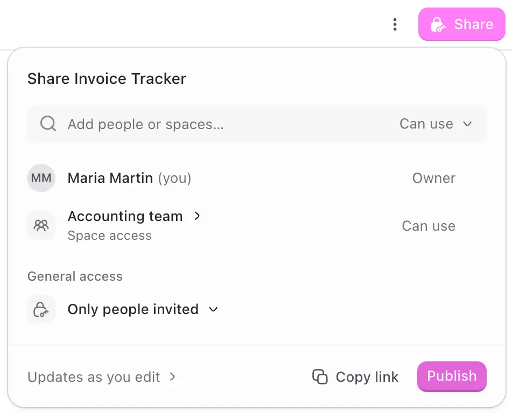Screen dimensions: 512x420
Task: Open Updates as you edit settings
Action: (x=102, y=377)
